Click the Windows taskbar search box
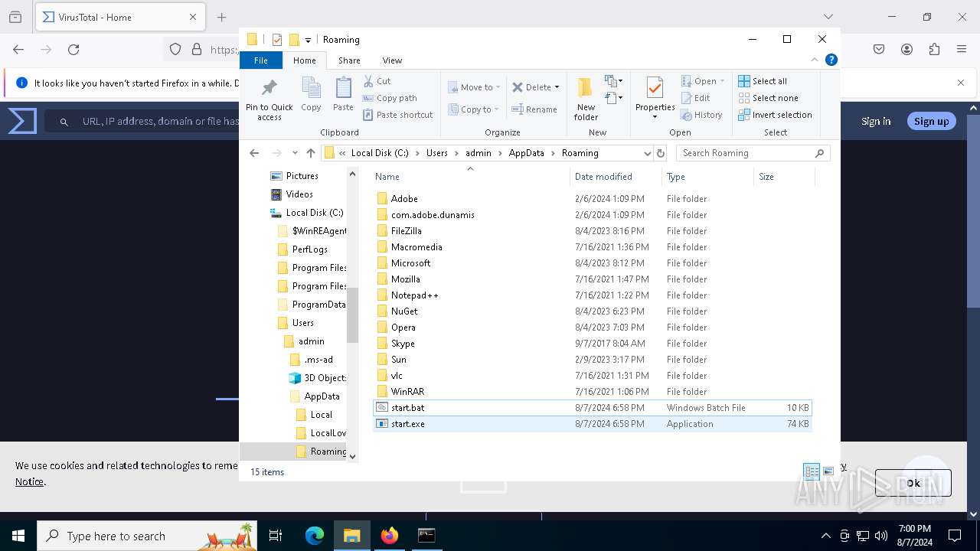The width and height of the screenshot is (980, 551). click(x=148, y=536)
